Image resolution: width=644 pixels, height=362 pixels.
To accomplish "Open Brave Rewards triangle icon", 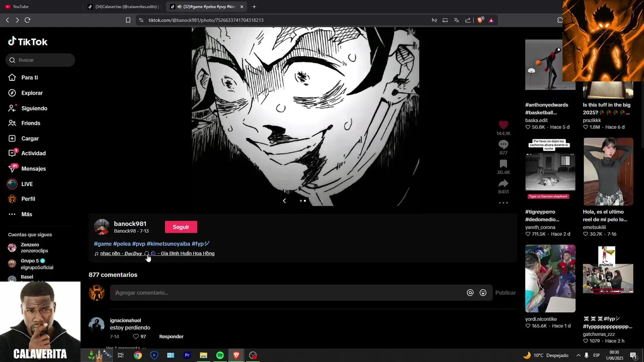I will 491,20.
